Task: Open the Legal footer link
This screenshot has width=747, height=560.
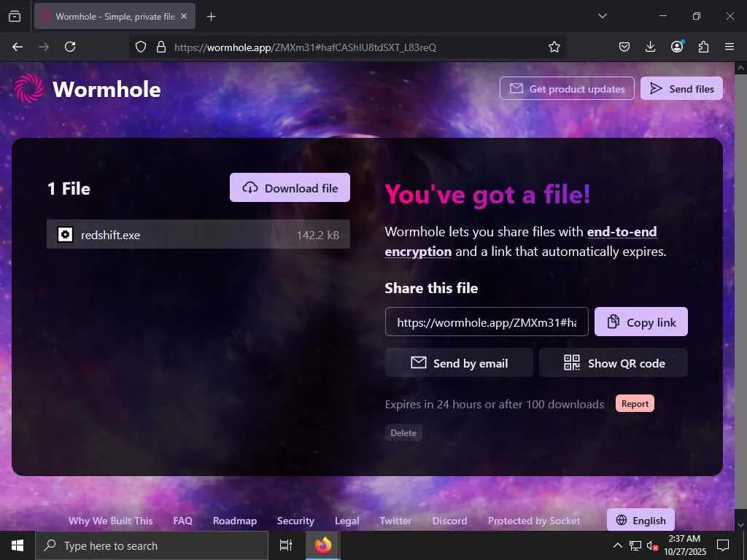Action: pyautogui.click(x=347, y=521)
